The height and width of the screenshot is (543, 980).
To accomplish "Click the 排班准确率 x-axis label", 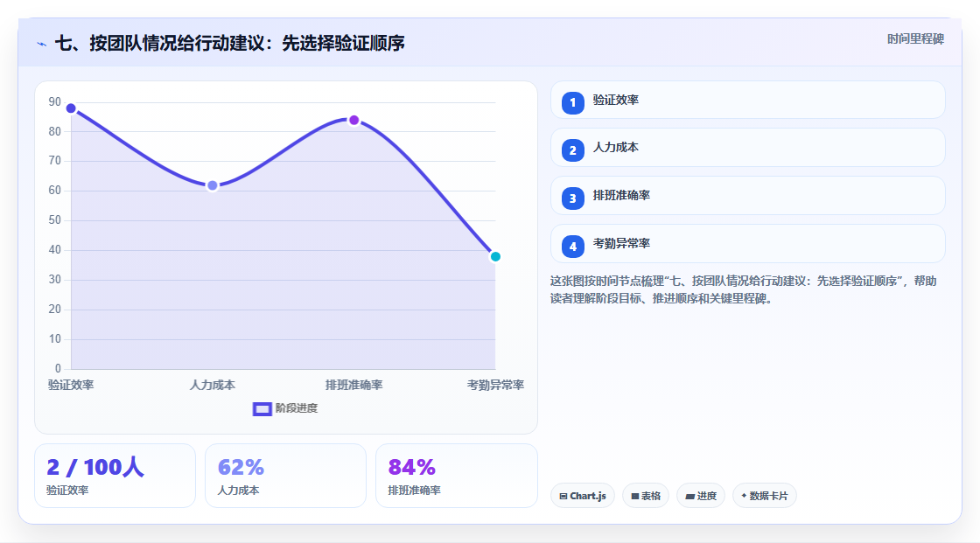I will click(353, 386).
